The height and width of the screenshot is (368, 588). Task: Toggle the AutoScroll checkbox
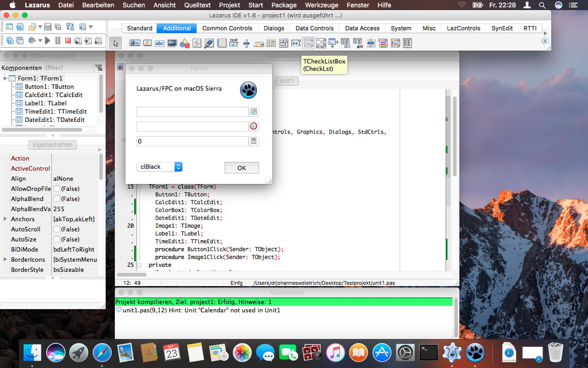pos(57,229)
